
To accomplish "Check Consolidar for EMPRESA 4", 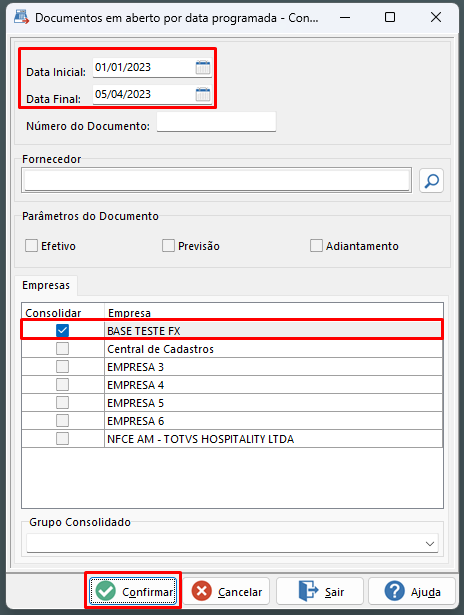I will click(62, 385).
